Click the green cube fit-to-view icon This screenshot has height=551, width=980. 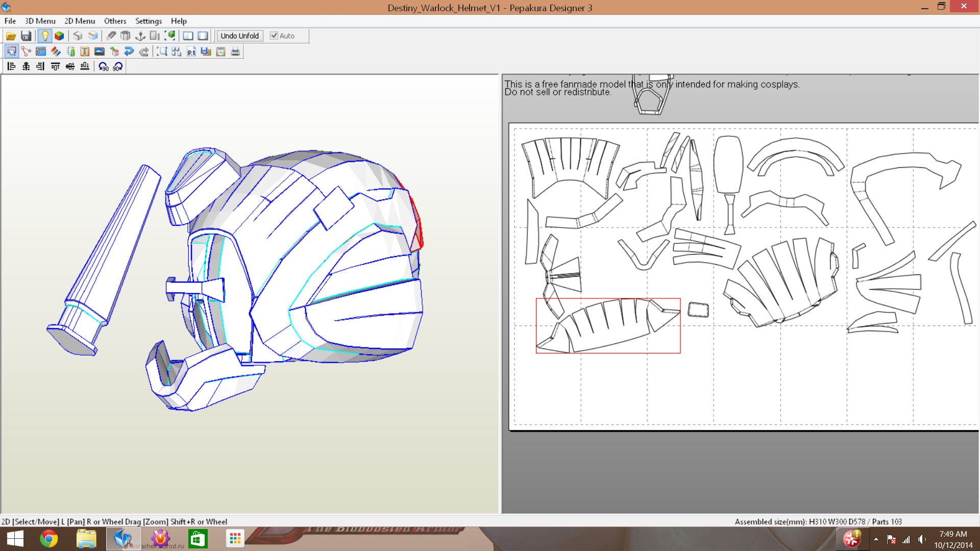point(170,36)
